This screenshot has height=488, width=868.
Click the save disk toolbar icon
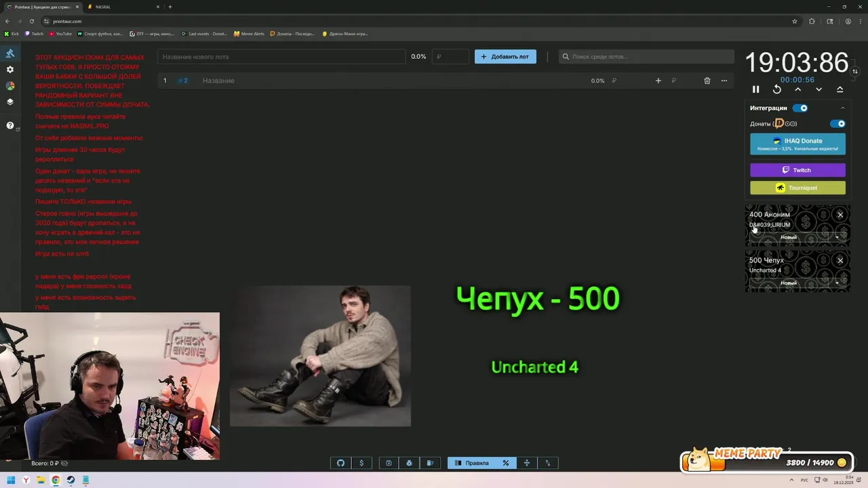389,463
